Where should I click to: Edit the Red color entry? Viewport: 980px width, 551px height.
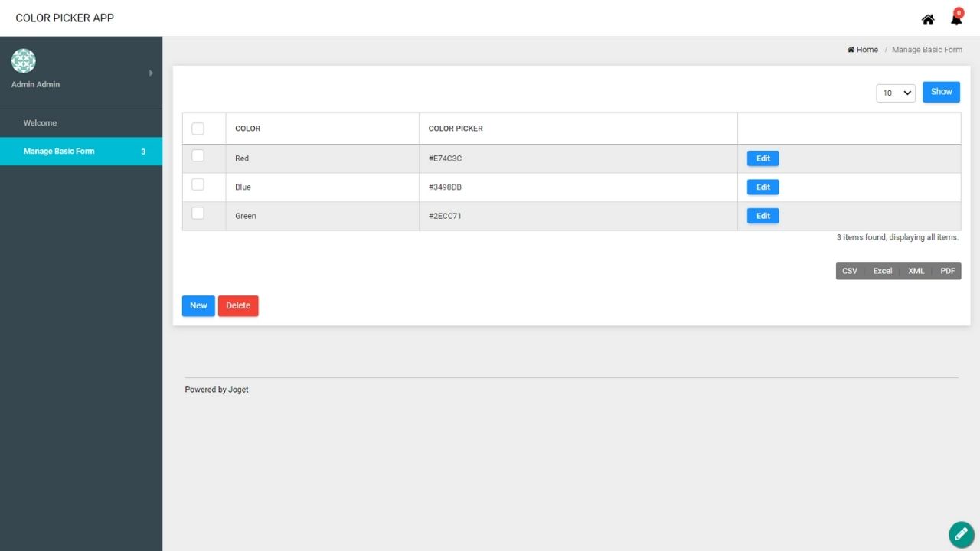[763, 158]
